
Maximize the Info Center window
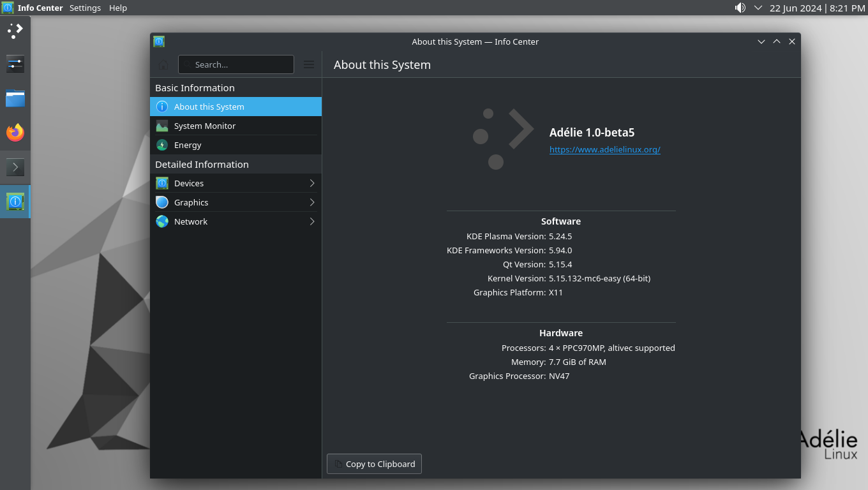[777, 41]
